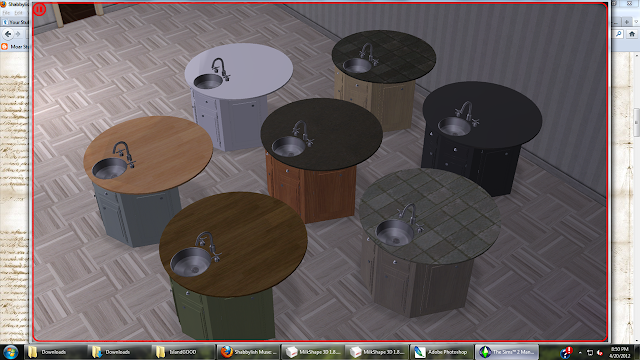The height and width of the screenshot is (360, 640).
Task: Click the Firefox home button
Action: tap(632, 34)
